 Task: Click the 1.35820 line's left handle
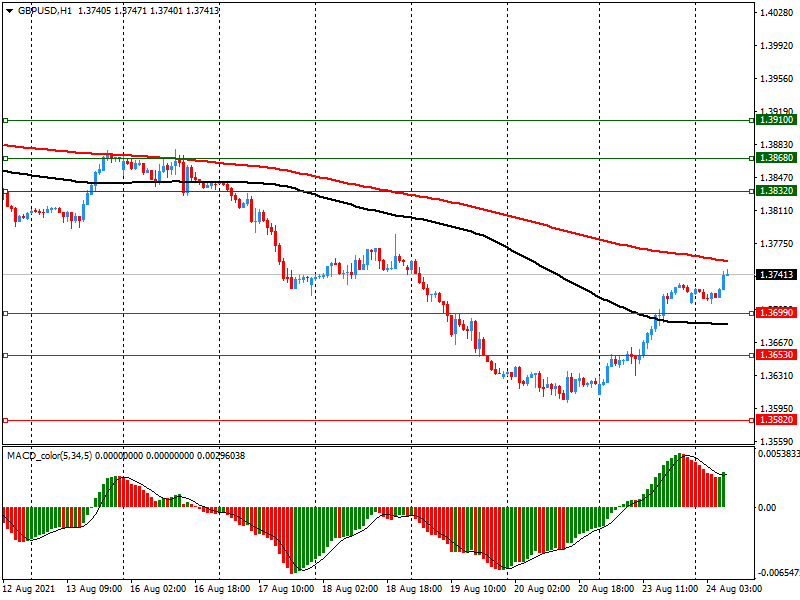tap(6, 420)
